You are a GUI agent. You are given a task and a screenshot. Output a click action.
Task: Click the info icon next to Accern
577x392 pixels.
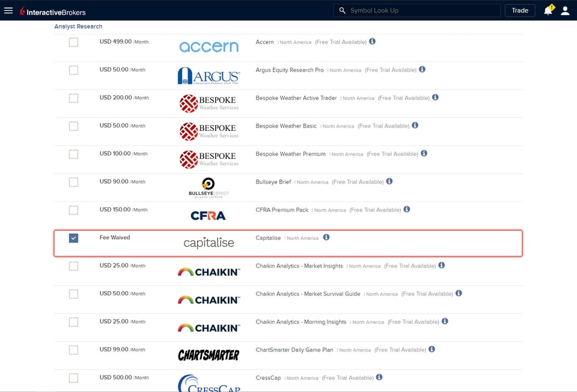tap(372, 42)
